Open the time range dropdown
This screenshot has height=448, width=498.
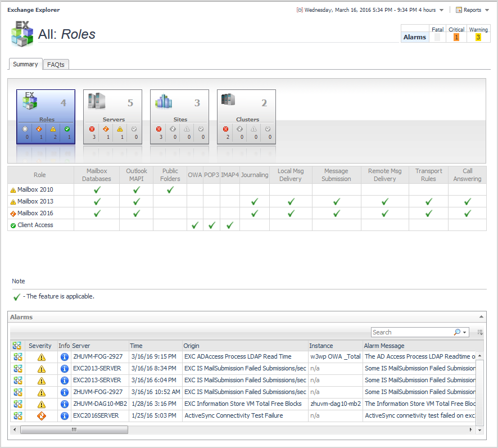pyautogui.click(x=441, y=10)
